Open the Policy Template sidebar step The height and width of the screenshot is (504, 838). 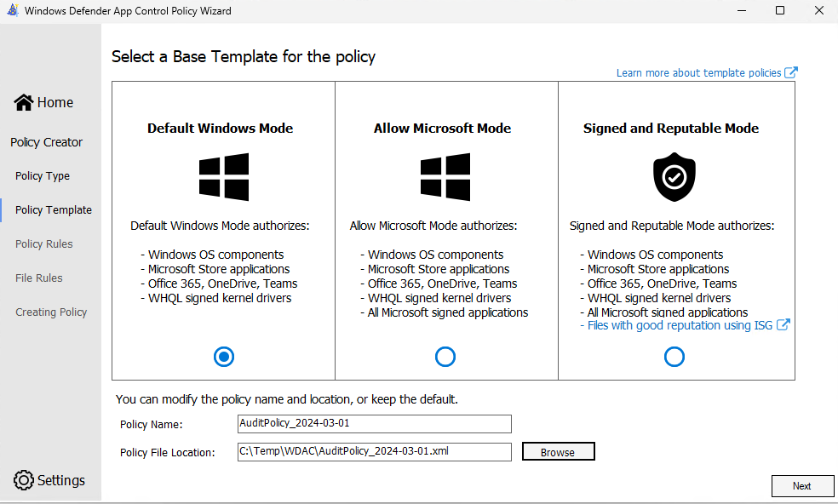tap(54, 210)
